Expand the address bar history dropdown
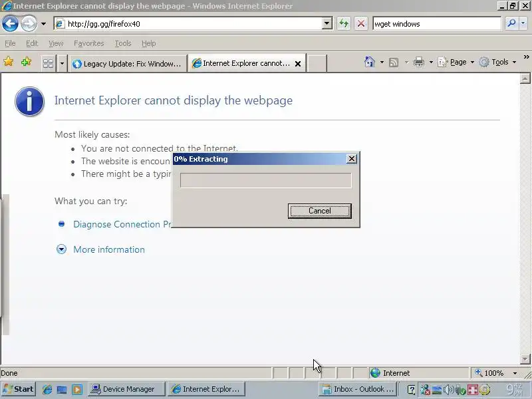This screenshot has width=532, height=399. (x=327, y=24)
